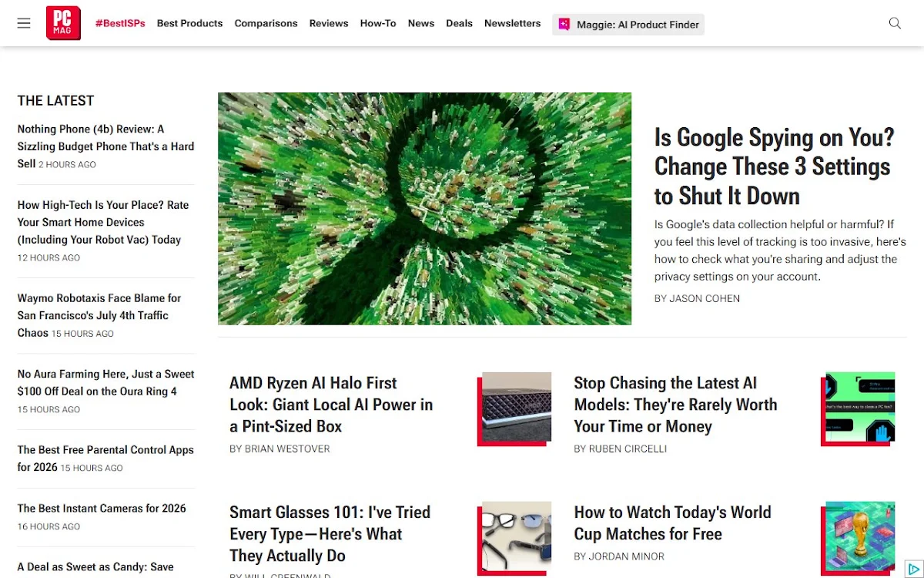Image resolution: width=924 pixels, height=578 pixels.
Task: Click the PCMag logo
Action: coord(63,23)
